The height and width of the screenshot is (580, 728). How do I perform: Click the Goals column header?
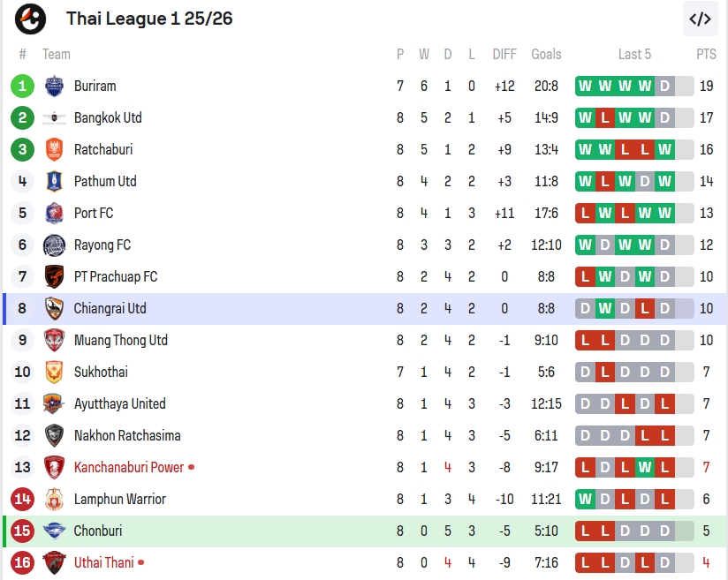click(x=546, y=54)
